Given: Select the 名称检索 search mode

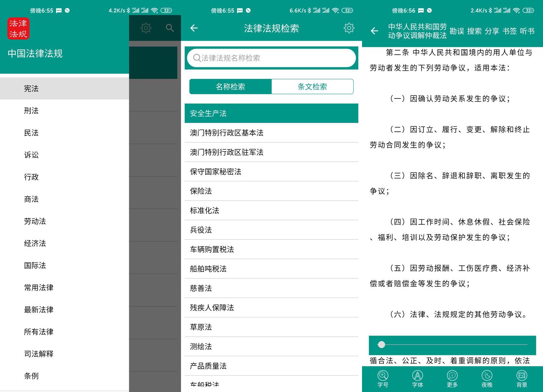Looking at the screenshot, I should [230, 87].
